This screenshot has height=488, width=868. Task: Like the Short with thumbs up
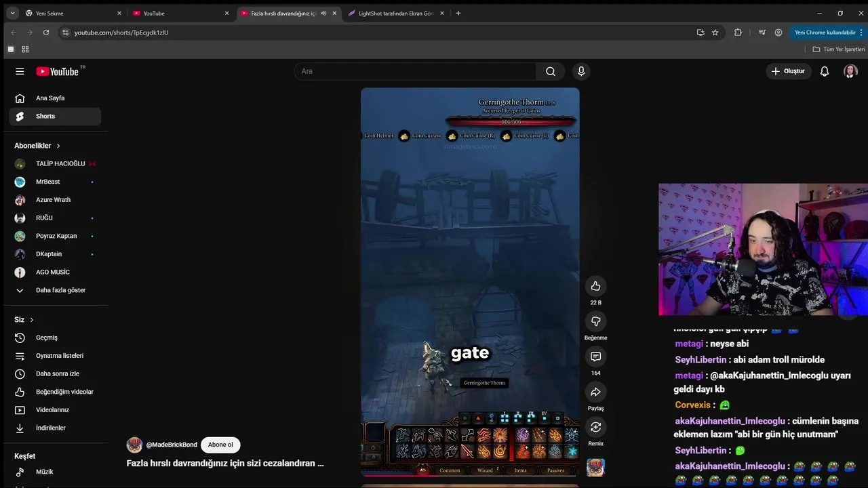[595, 286]
